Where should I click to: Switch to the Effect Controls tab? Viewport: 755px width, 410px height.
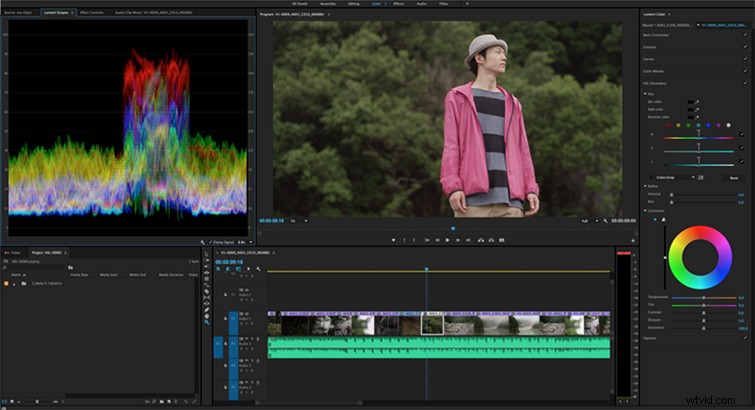pos(91,12)
